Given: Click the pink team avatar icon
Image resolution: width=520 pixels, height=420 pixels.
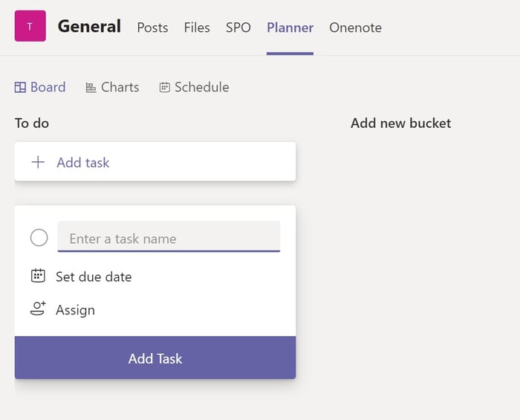Looking at the screenshot, I should [30, 26].
